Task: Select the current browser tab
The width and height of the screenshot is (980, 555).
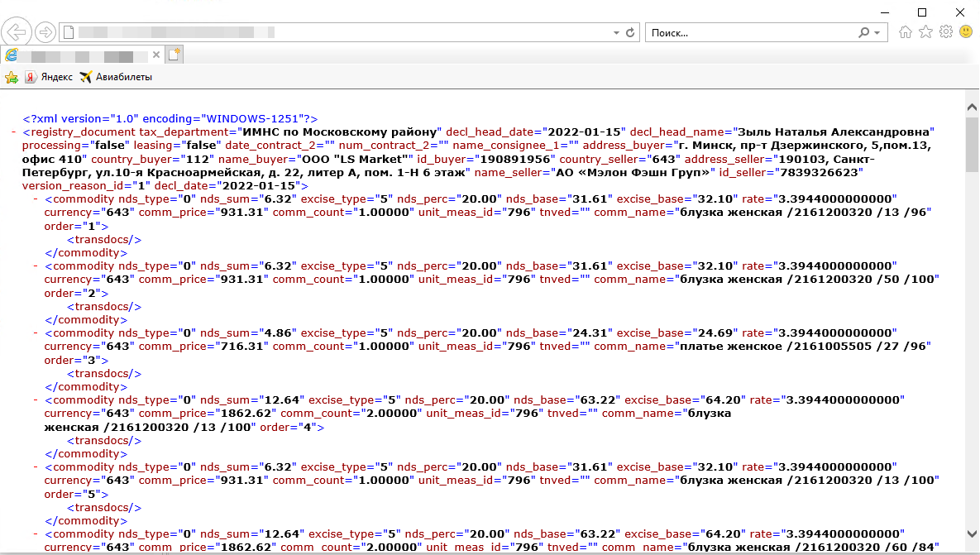Action: click(79, 56)
